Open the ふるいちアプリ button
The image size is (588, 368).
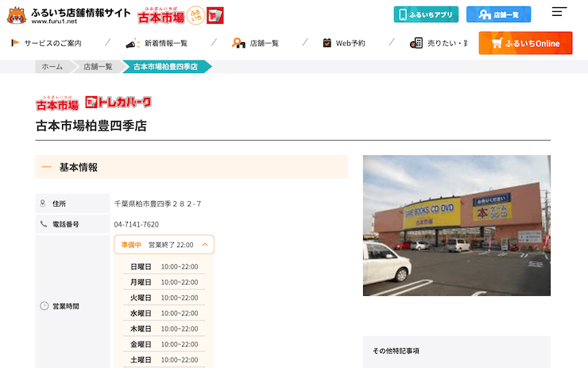(x=426, y=14)
